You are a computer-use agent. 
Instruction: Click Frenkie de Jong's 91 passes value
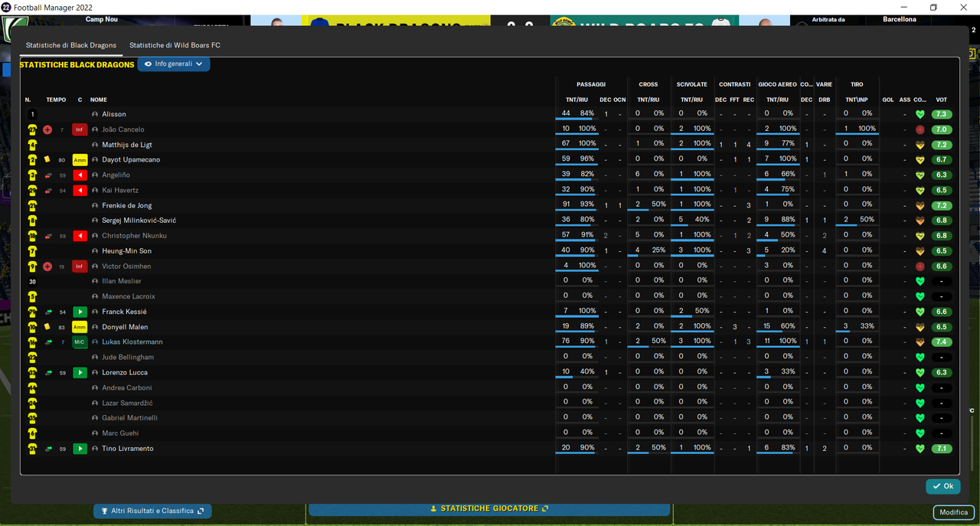click(x=566, y=204)
